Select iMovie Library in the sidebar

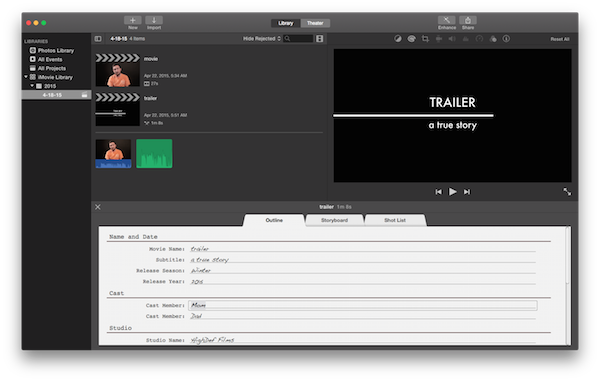pos(55,77)
